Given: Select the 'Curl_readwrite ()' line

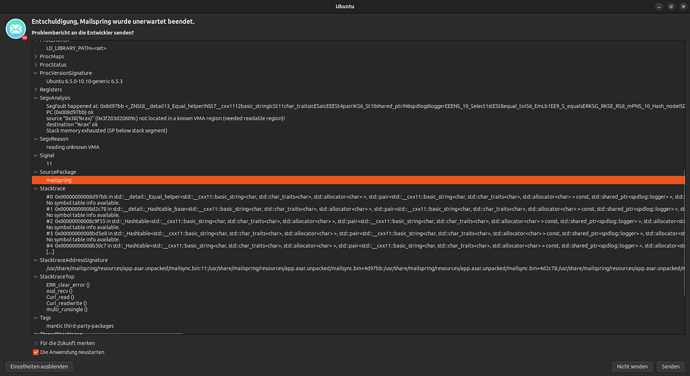Looking at the screenshot, I should pos(66,303).
